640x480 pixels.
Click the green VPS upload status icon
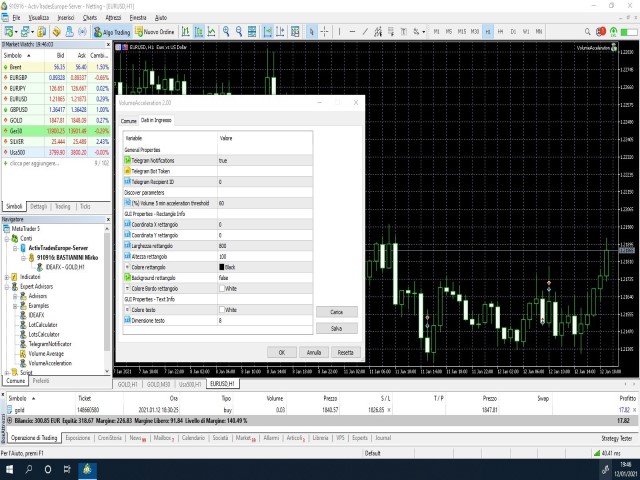coord(613,31)
